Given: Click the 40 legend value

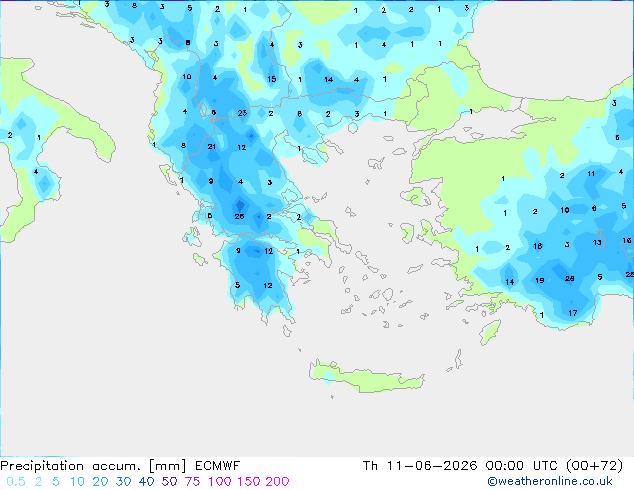Looking at the screenshot, I should pos(146,482).
